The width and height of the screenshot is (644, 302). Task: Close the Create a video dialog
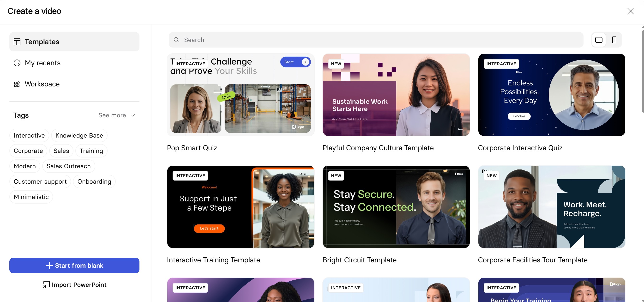[630, 11]
